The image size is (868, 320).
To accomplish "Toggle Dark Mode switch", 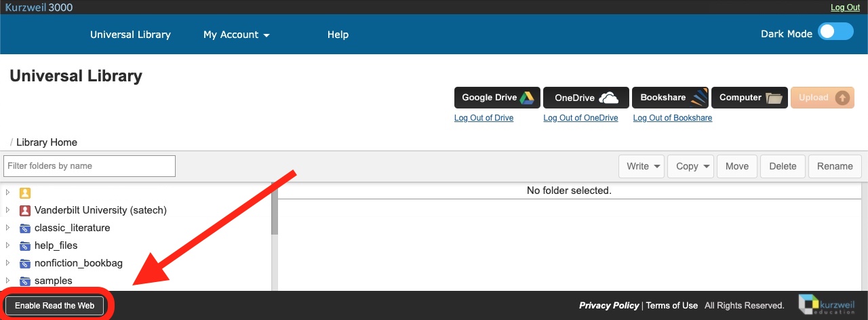I will tap(835, 33).
